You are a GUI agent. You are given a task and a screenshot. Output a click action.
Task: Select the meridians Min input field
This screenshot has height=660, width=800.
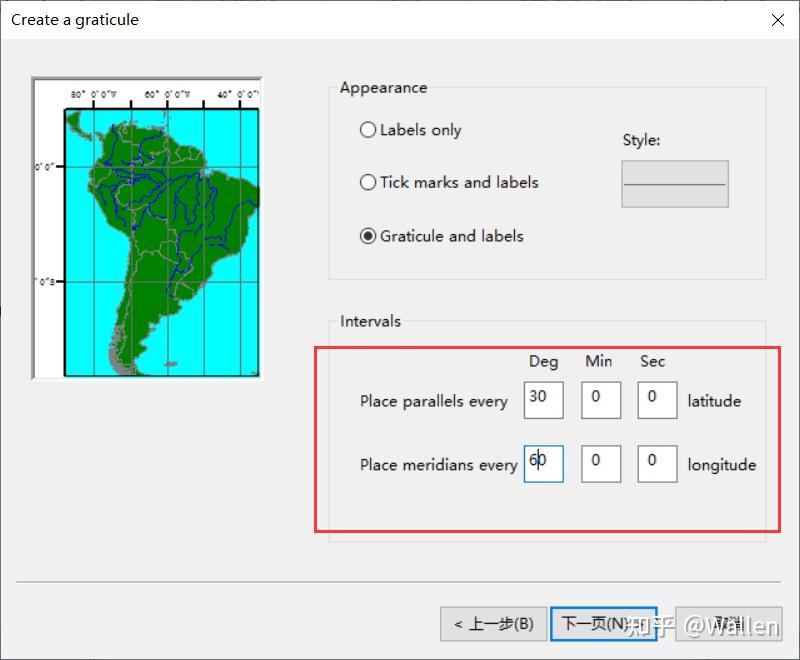click(x=600, y=463)
